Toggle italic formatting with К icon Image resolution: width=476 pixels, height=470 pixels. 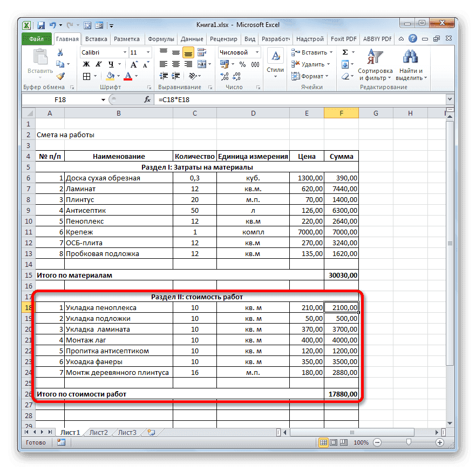(99, 63)
